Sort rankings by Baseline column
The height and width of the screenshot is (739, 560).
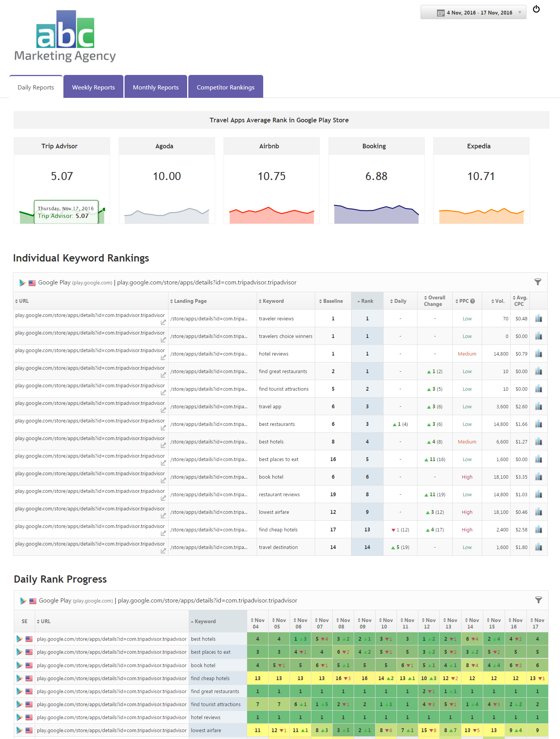click(x=332, y=301)
